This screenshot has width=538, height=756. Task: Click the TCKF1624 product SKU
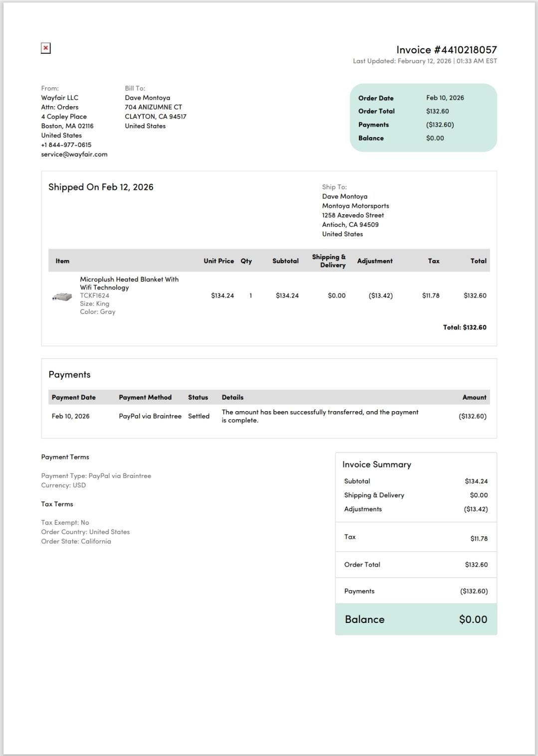(95, 296)
